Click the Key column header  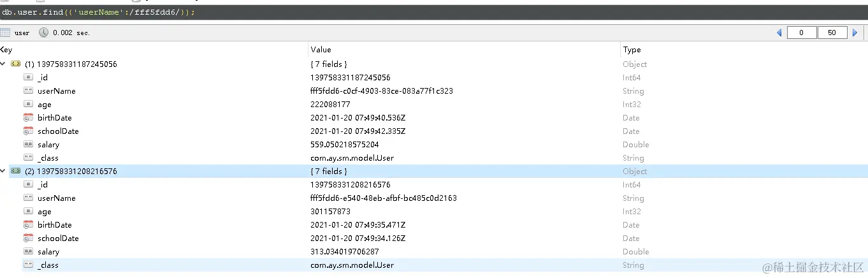(154, 50)
